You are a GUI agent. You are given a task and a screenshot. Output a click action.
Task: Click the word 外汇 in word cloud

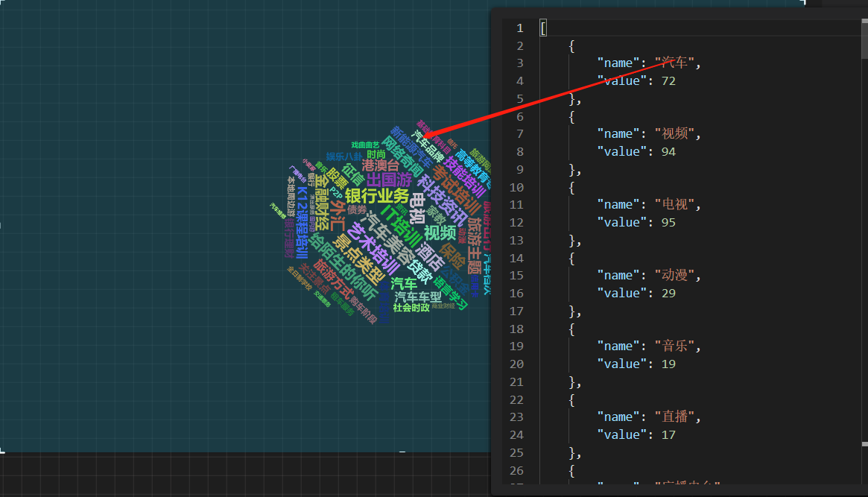[338, 216]
